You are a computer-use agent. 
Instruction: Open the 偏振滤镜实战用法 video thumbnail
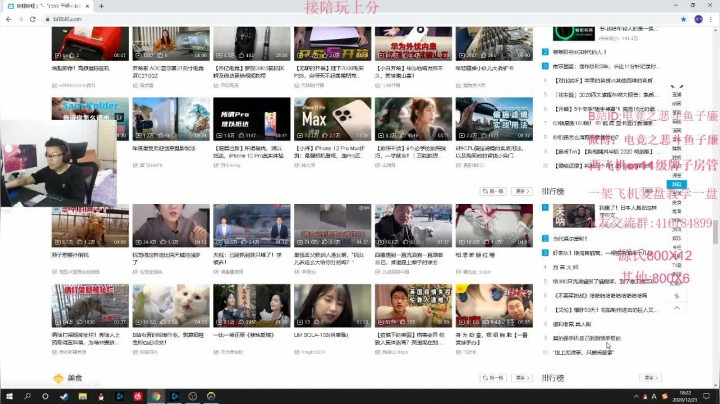(x=494, y=119)
